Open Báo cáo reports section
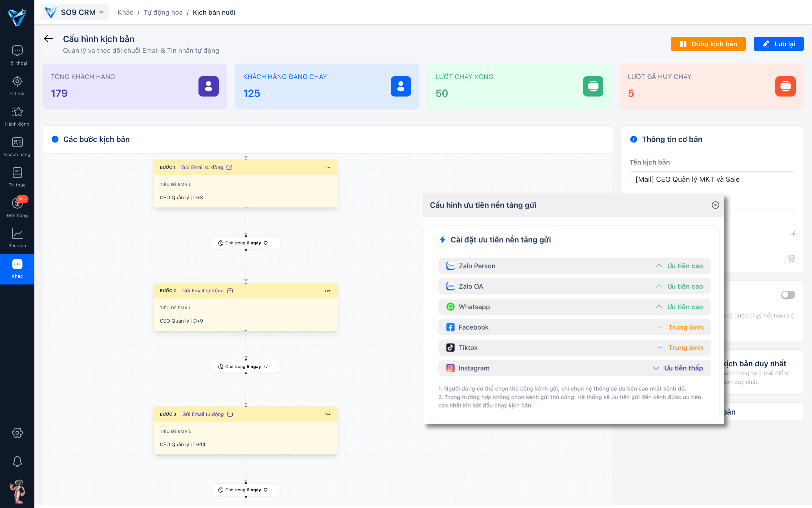This screenshot has width=812, height=508. 17,238
